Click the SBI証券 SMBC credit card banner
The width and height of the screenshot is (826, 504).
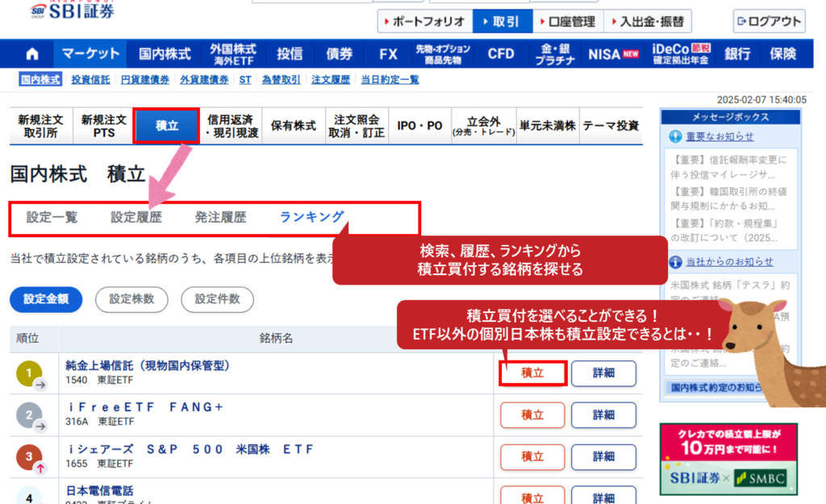pyautogui.click(x=728, y=459)
